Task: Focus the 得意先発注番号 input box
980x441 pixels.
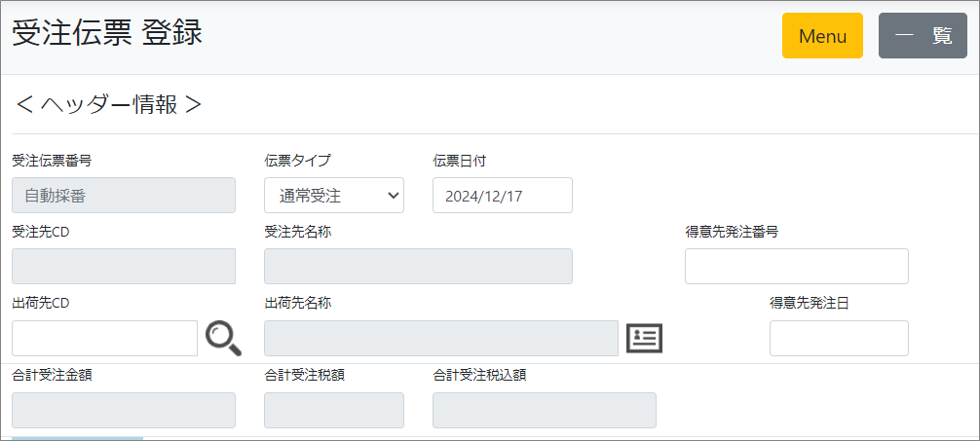Action: click(796, 266)
